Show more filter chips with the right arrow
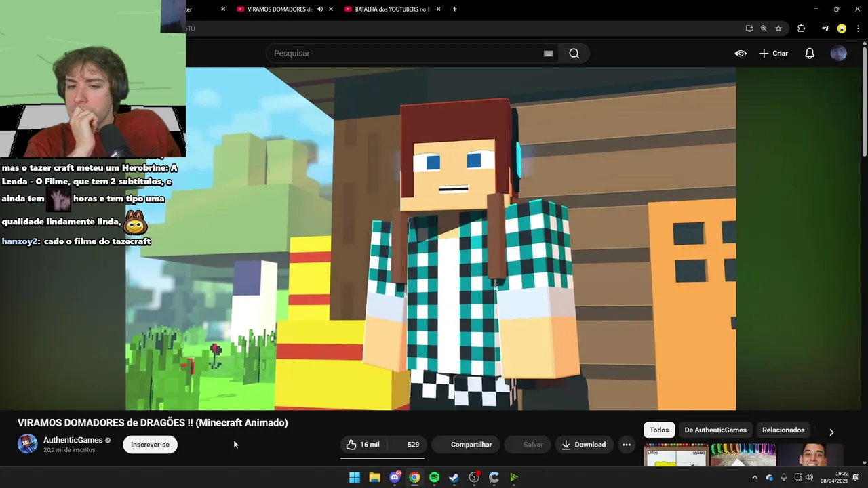 pos(831,432)
